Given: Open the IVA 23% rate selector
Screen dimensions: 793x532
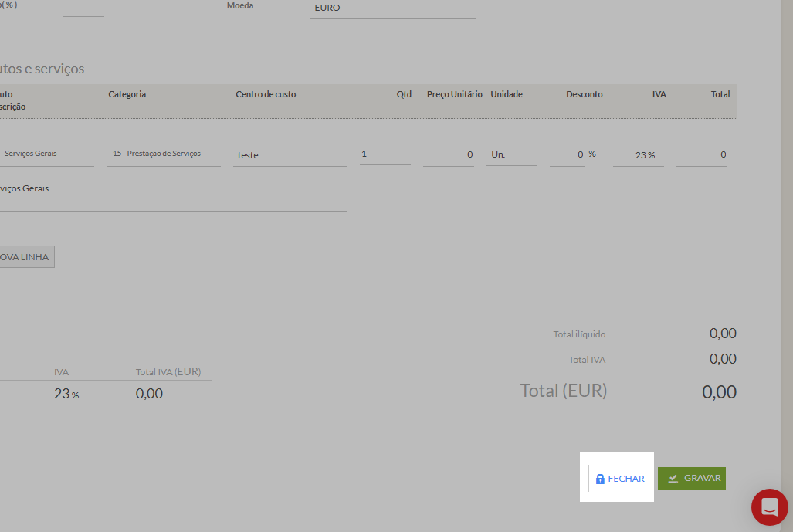Looking at the screenshot, I should click(638, 154).
